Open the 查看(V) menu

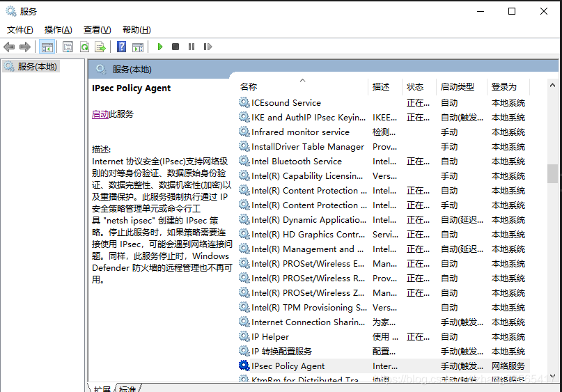(97, 30)
